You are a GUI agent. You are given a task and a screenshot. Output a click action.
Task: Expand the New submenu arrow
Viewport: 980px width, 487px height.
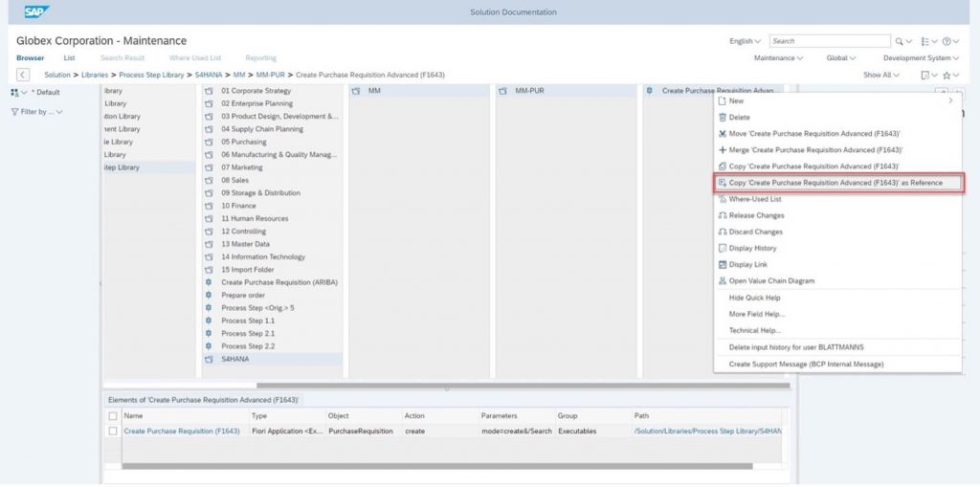(950, 100)
